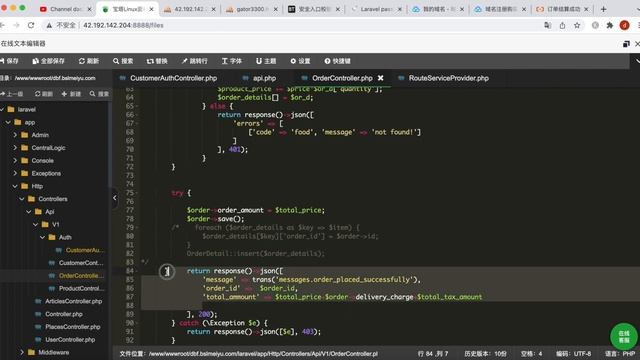Viewport: 640px width, 360px height.
Task: Switch to the gator3300 browser tab
Action: pos(251,9)
